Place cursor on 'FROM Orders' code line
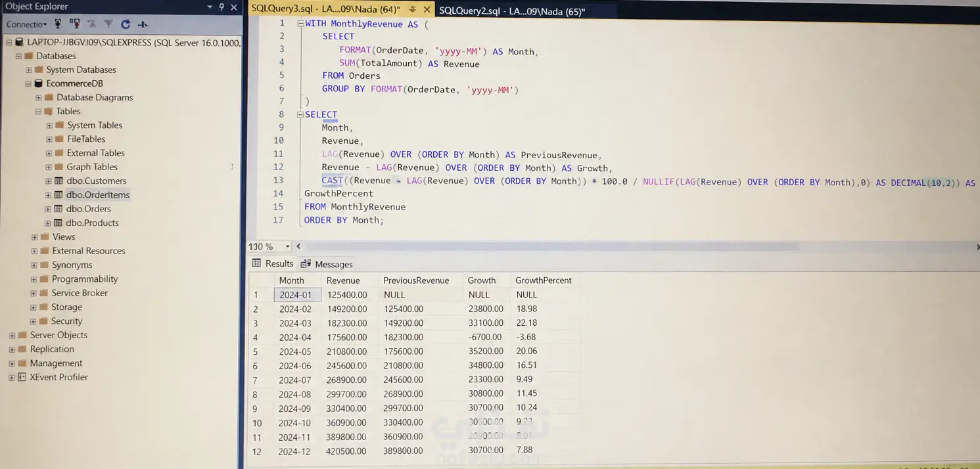Viewport: 980px width, 469px height. point(351,76)
